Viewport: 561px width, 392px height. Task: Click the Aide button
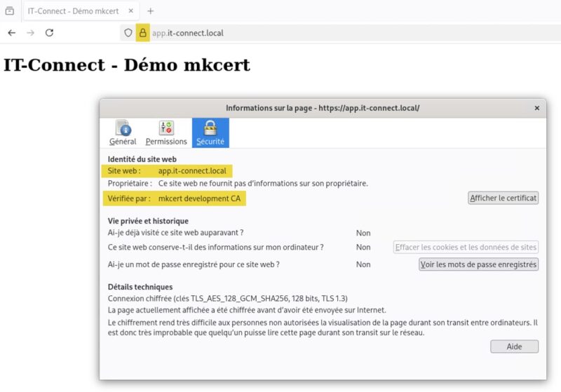point(514,346)
